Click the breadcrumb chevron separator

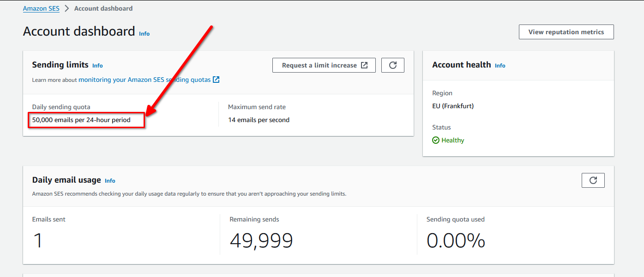tap(66, 8)
